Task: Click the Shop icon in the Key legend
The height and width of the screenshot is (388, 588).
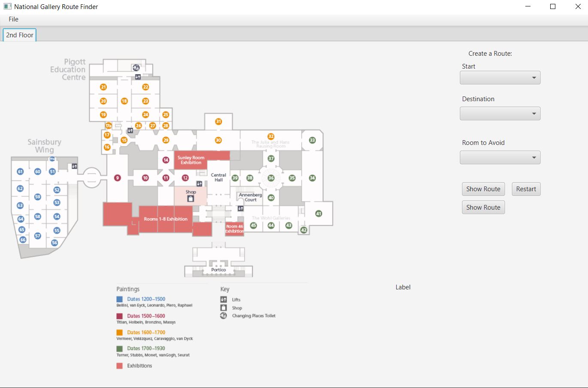Action: pyautogui.click(x=224, y=307)
